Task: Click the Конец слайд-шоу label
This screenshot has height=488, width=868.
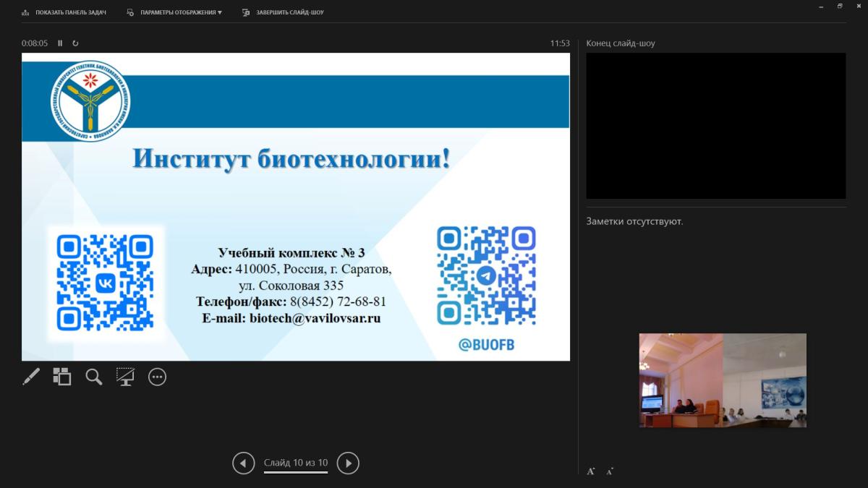Action: point(621,43)
